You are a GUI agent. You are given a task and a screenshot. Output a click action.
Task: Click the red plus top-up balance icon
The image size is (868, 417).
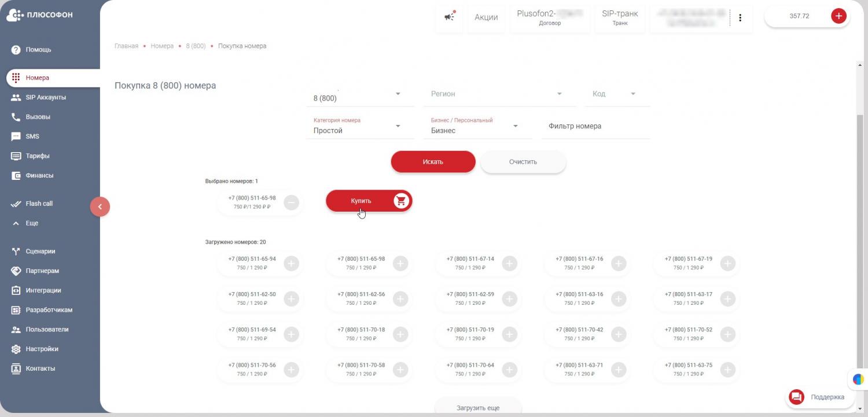pos(838,16)
